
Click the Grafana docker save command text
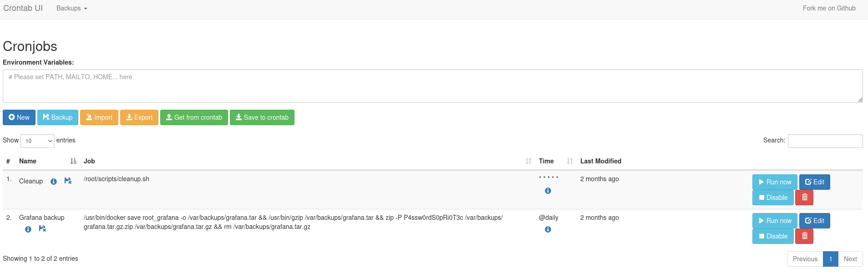293,222
